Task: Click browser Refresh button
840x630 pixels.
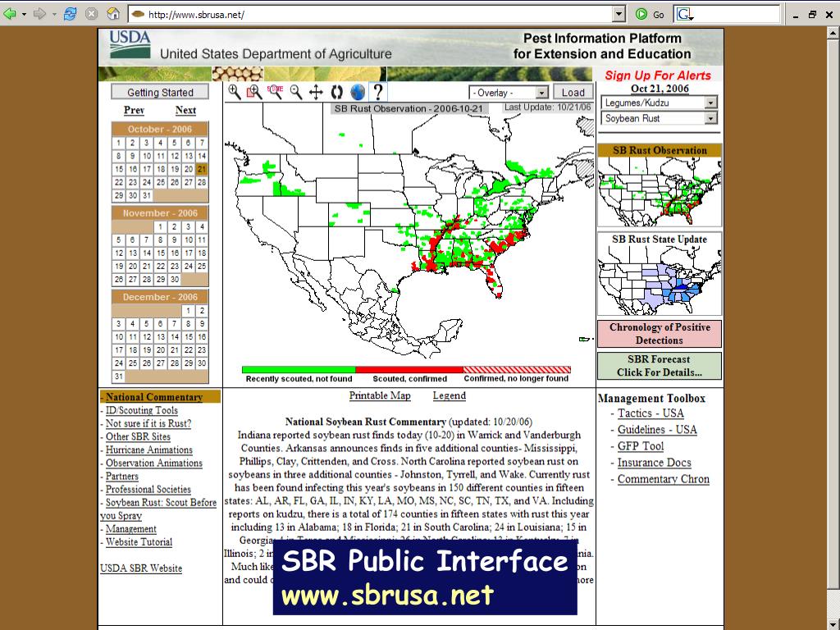Action: 70,14
